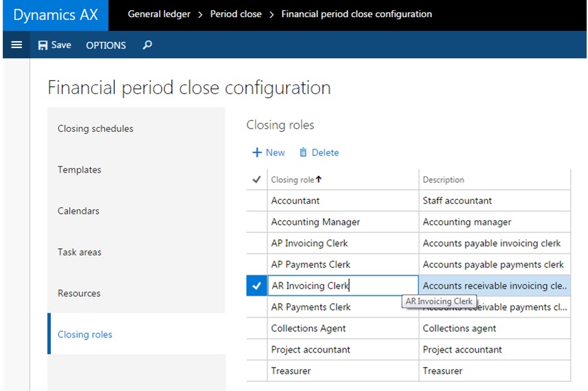Click the Save floppy disk icon
588x391 pixels.
click(x=43, y=45)
